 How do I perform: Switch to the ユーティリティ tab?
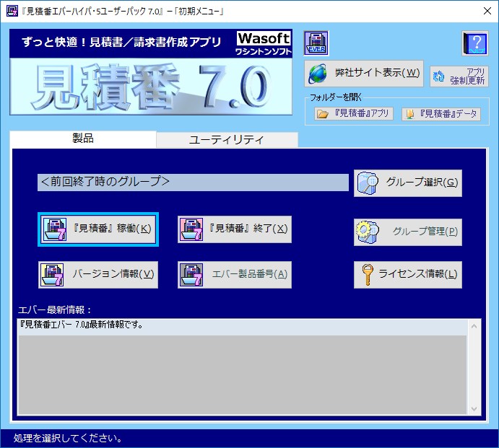point(227,140)
